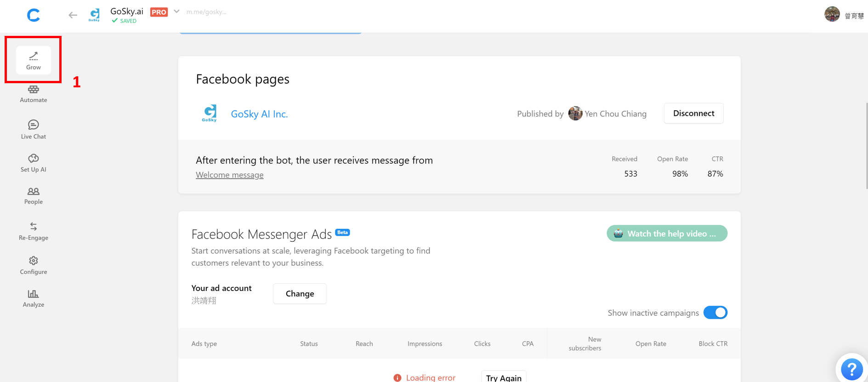Click the 87% CTR value
This screenshot has width=868, height=382.
point(715,174)
